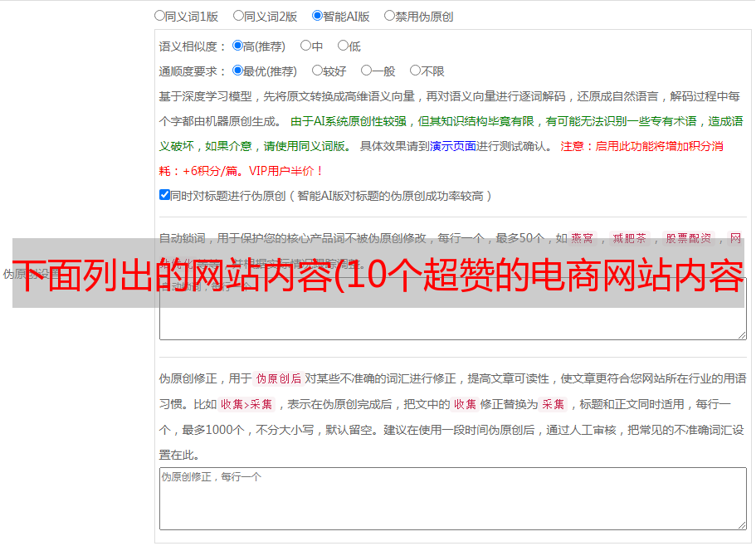
Task: Select 不限 for 通顺度要求
Action: (x=415, y=71)
